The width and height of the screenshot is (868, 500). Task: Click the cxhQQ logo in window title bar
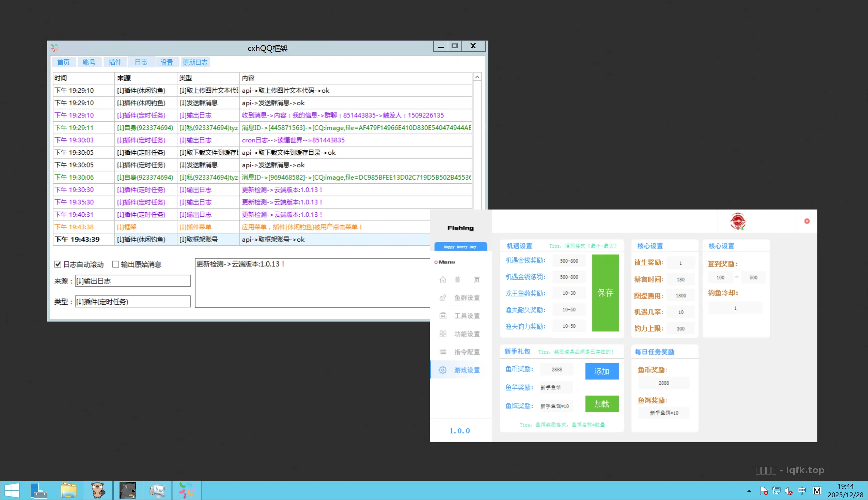pyautogui.click(x=55, y=48)
